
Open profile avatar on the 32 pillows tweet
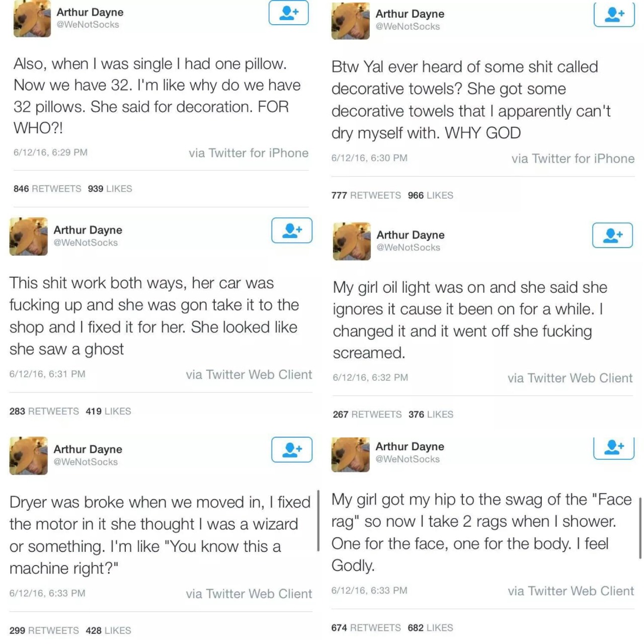pos(32,19)
